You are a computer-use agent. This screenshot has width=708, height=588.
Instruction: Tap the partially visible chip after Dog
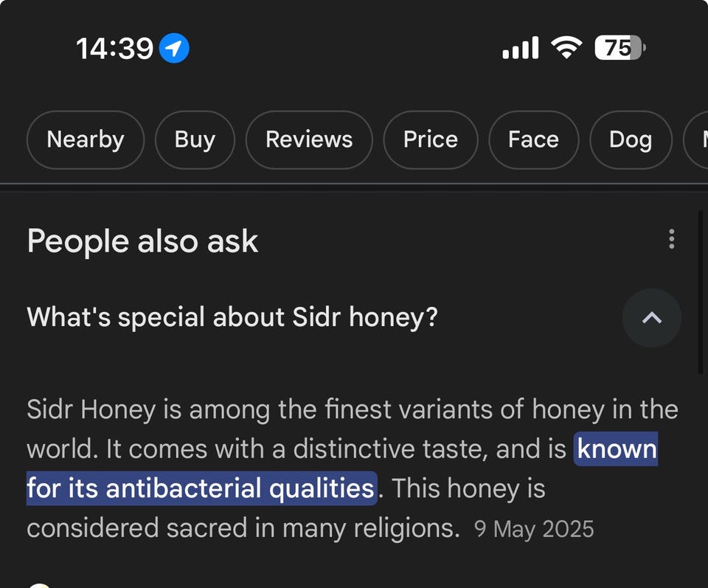click(697, 139)
